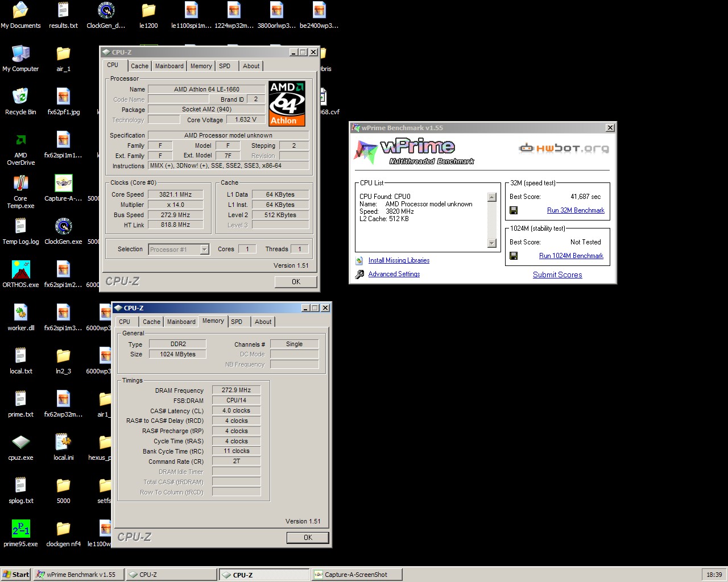This screenshot has width=728, height=582.
Task: Click save icon for 32M score
Action: [514, 210]
